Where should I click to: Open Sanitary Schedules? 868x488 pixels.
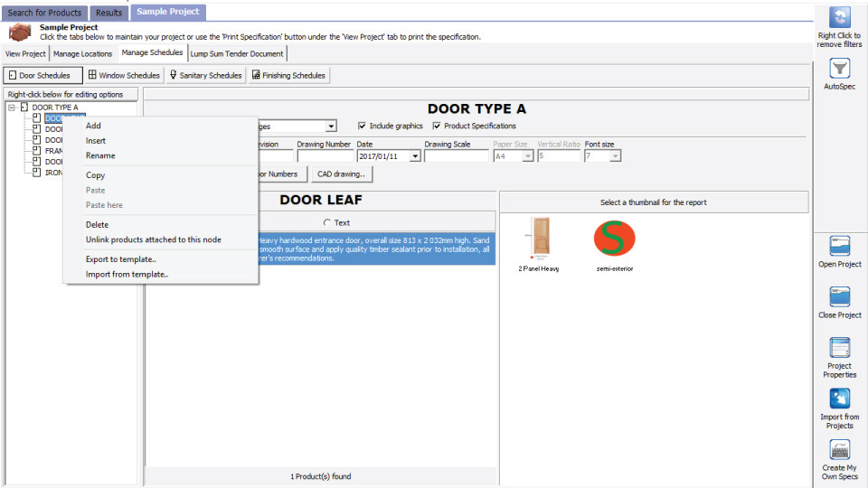coord(206,75)
